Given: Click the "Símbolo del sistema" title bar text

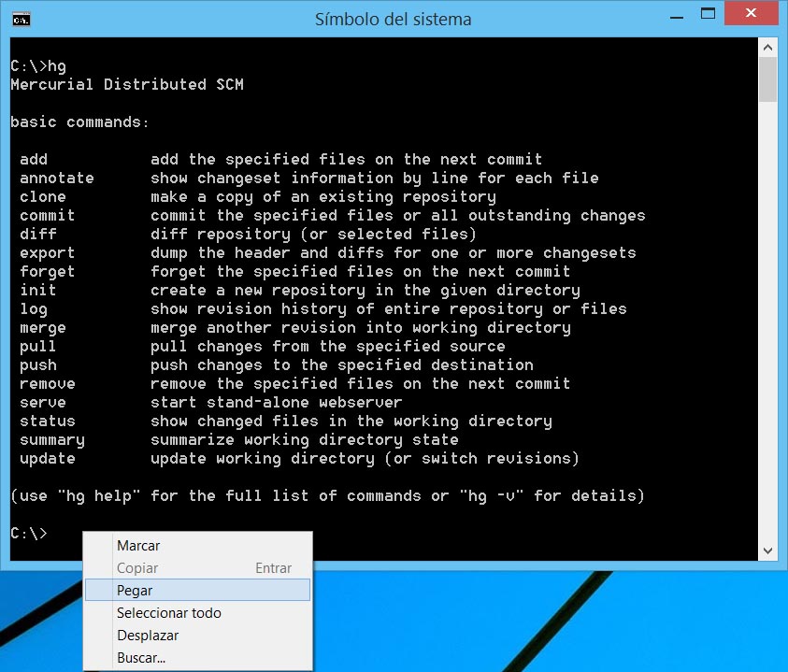Looking at the screenshot, I should coord(393,19).
